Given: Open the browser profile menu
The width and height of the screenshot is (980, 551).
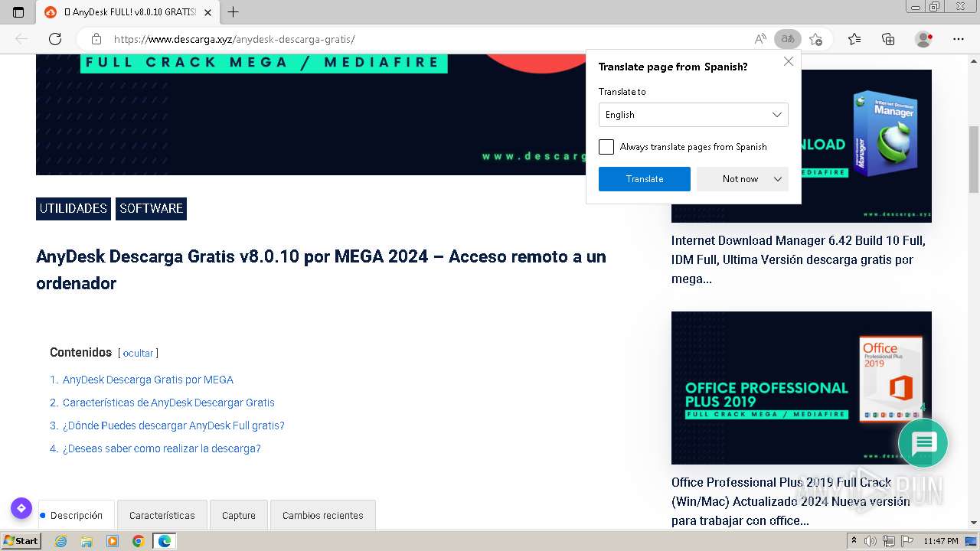Looking at the screenshot, I should click(x=924, y=39).
